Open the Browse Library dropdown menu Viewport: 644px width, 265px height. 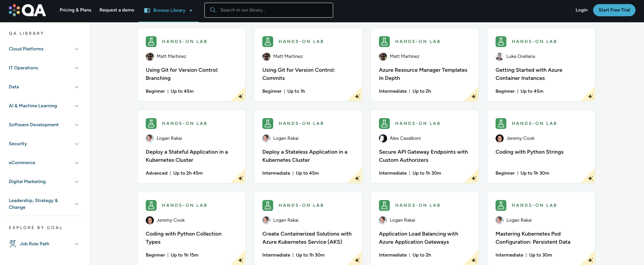pyautogui.click(x=168, y=10)
